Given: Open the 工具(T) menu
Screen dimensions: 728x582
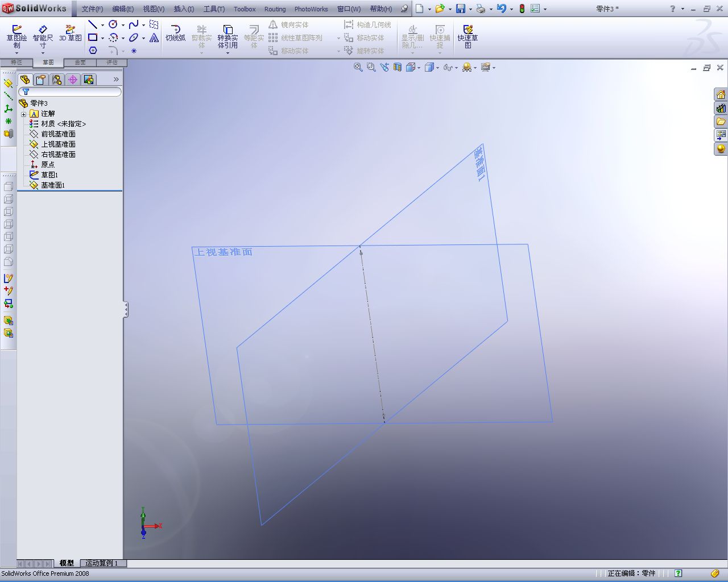Looking at the screenshot, I should pos(214,9).
